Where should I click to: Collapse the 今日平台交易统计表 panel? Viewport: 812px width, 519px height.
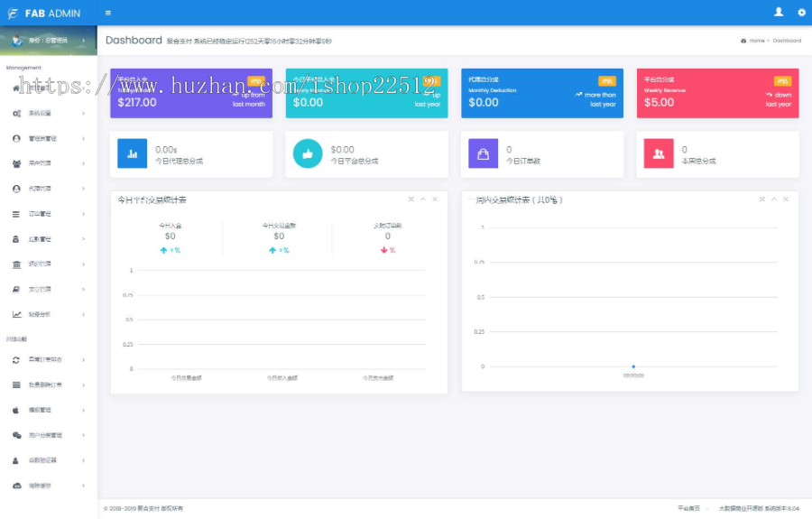tap(423, 199)
